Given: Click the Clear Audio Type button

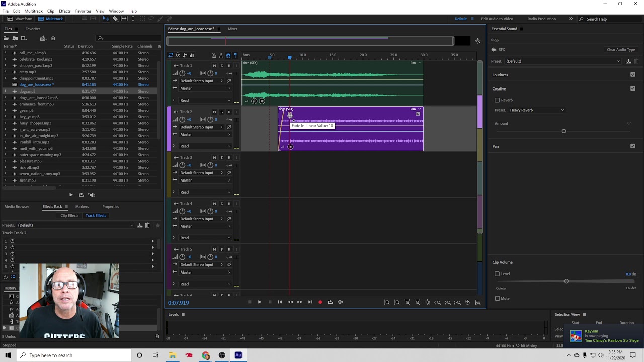Looking at the screenshot, I should coord(621,50).
